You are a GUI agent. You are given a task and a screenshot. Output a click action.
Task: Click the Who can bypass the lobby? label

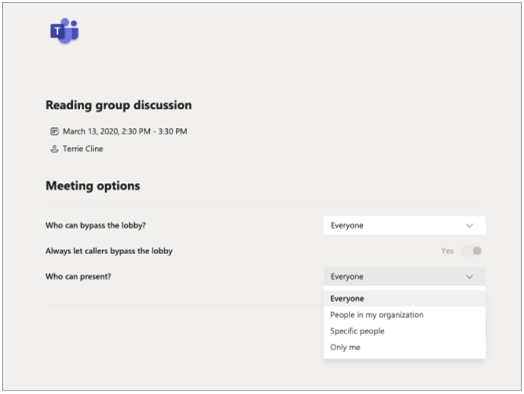point(96,226)
